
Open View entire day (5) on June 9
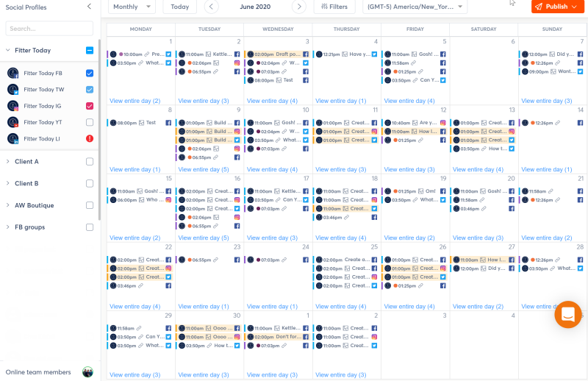click(204, 170)
